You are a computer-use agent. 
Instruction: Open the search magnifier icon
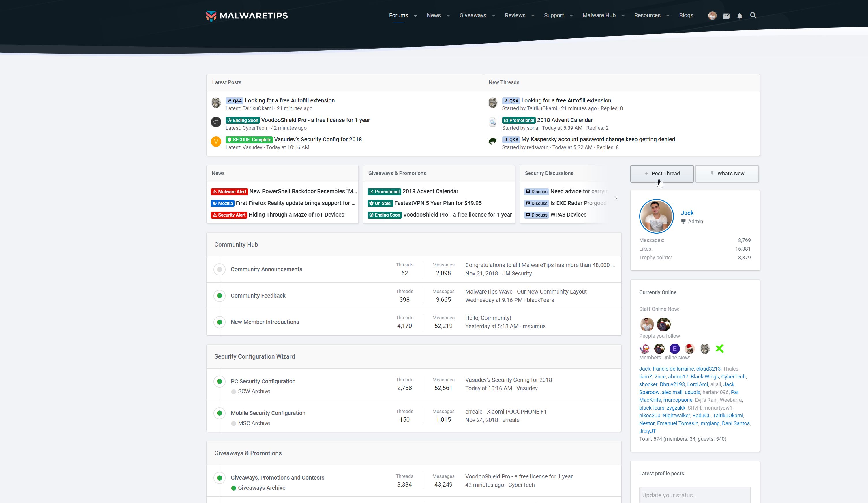pos(753,16)
